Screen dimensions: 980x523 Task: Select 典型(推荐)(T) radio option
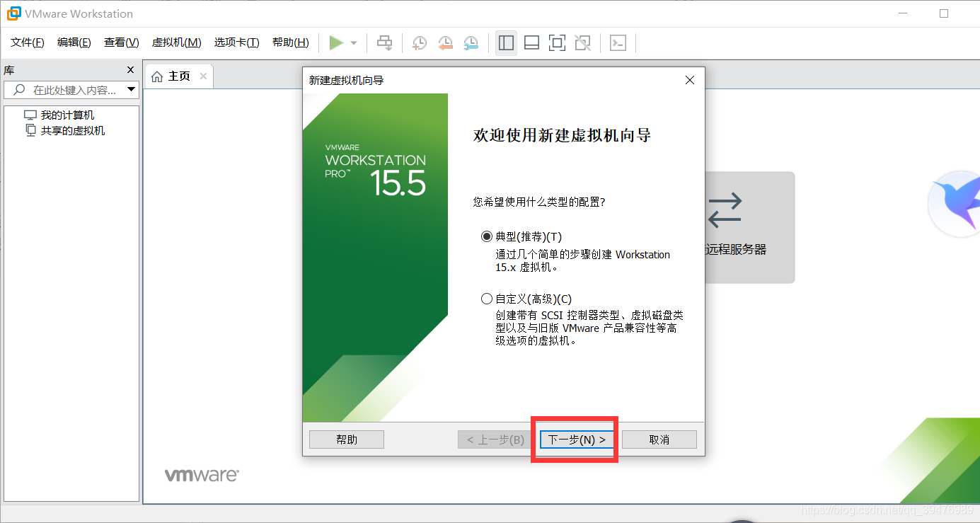[x=486, y=236]
